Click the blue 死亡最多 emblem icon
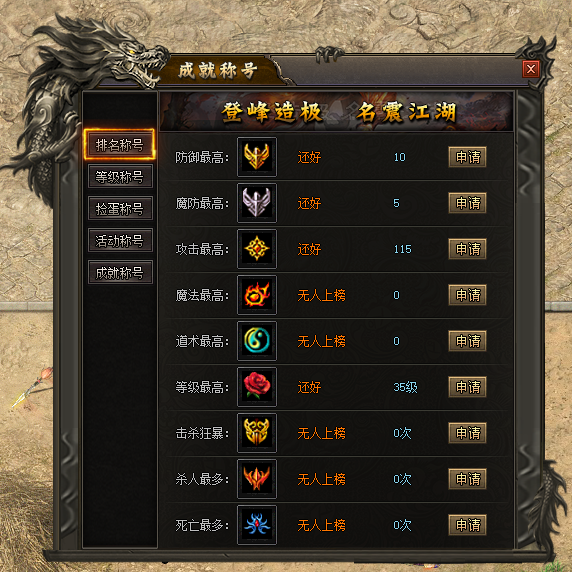 click(x=257, y=525)
